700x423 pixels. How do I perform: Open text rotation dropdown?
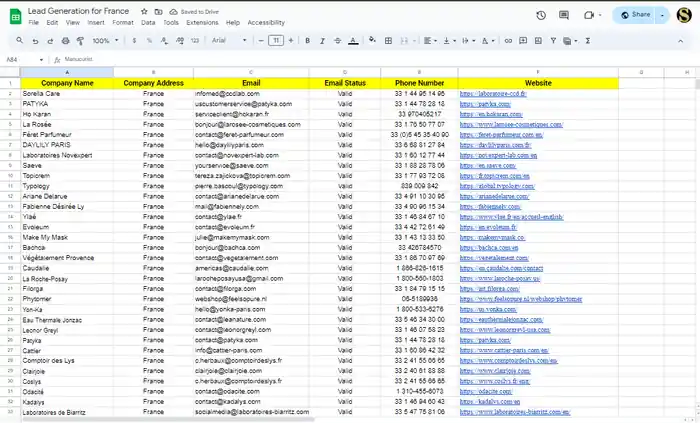[488, 41]
